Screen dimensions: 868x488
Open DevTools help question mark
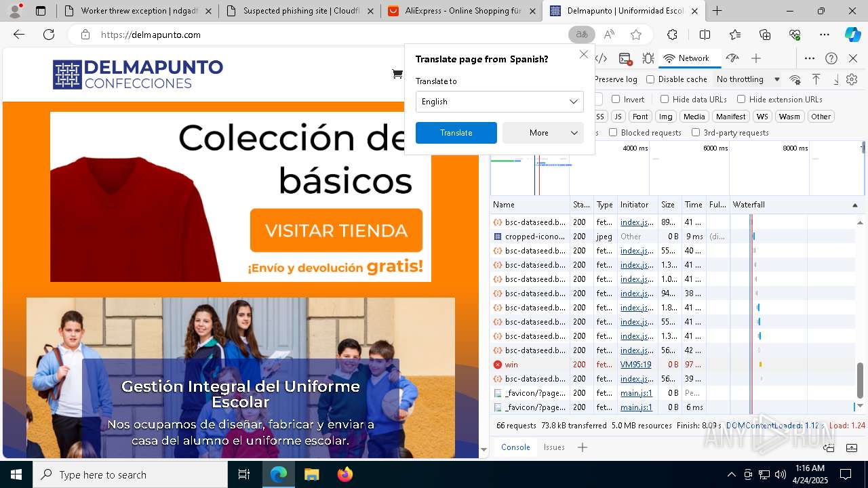(x=831, y=58)
